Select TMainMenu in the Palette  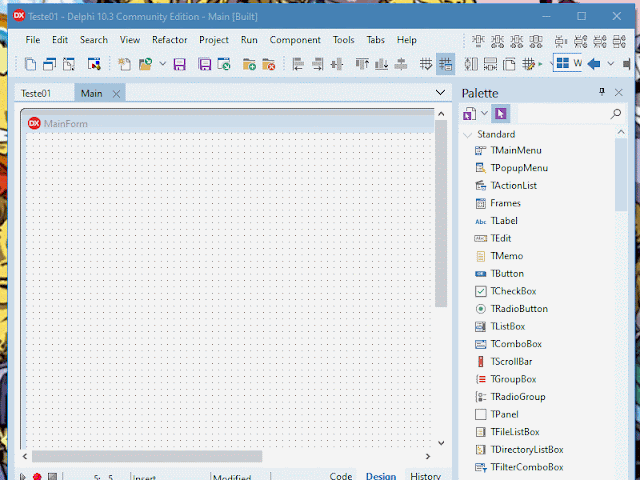coord(516,150)
